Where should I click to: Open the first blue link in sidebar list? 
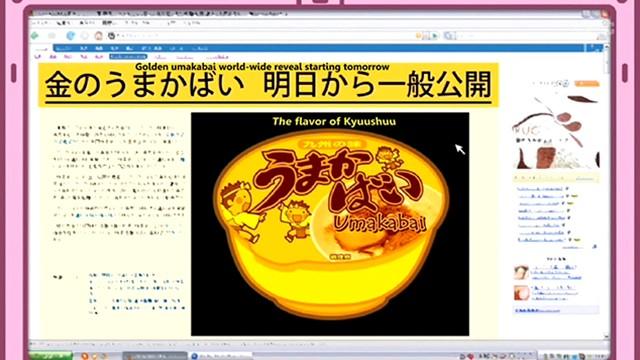click(540, 189)
